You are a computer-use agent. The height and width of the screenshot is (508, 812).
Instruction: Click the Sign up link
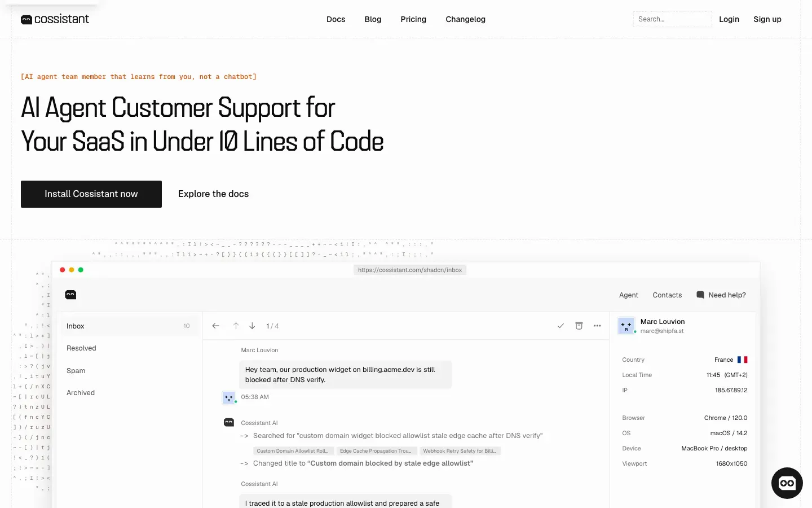[767, 19]
